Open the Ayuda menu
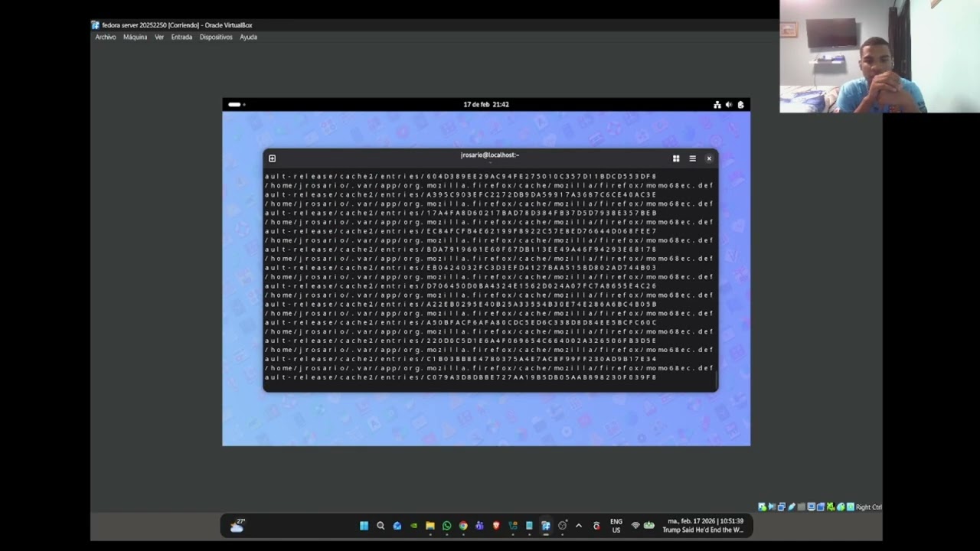Image resolution: width=980 pixels, height=551 pixels. (248, 37)
